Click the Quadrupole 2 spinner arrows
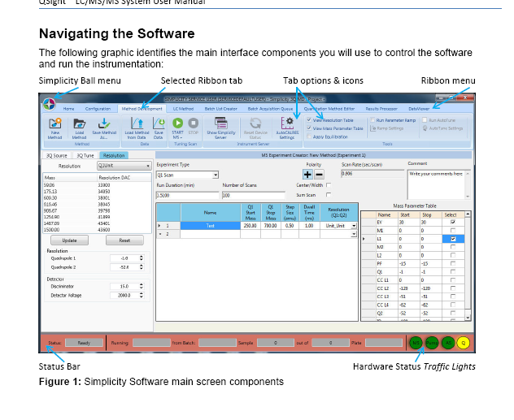The width and height of the screenshot is (514, 420). (x=142, y=267)
